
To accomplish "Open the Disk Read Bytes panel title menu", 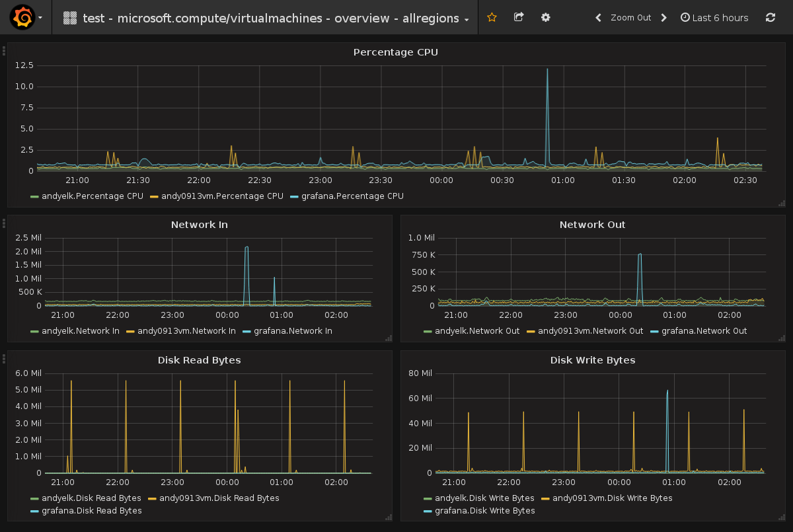I will 199,360.
